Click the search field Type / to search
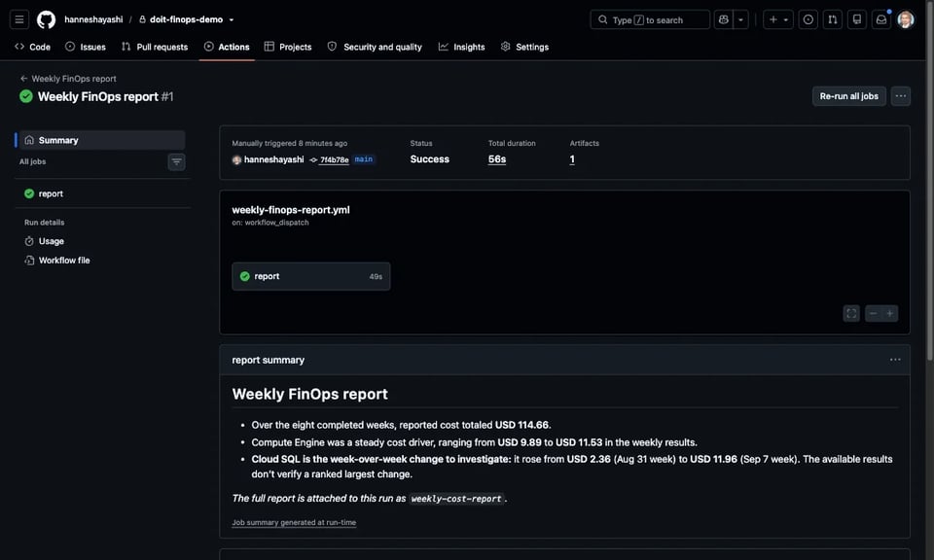Viewport: 934px width, 560px height. click(650, 19)
